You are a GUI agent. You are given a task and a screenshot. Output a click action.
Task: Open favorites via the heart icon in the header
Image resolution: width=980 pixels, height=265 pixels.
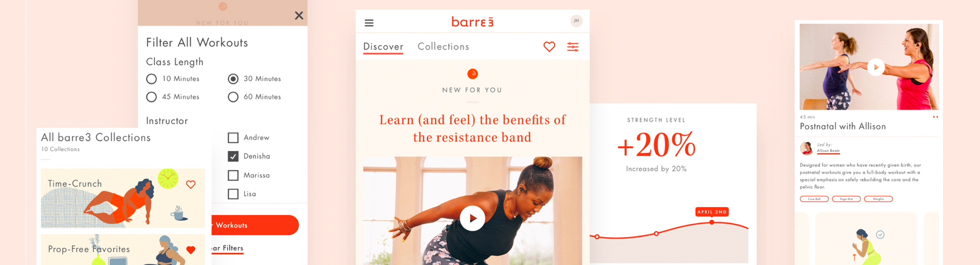[549, 47]
